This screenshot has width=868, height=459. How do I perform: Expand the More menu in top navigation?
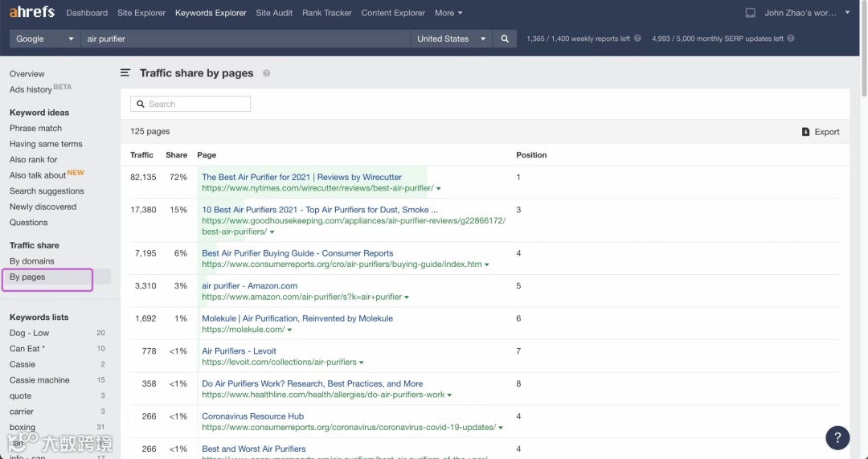(x=448, y=13)
